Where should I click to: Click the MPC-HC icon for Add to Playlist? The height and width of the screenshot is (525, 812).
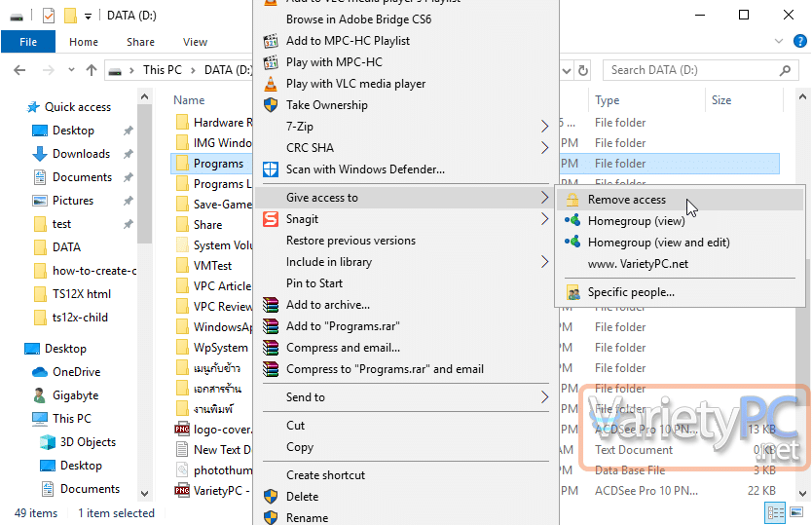[270, 41]
